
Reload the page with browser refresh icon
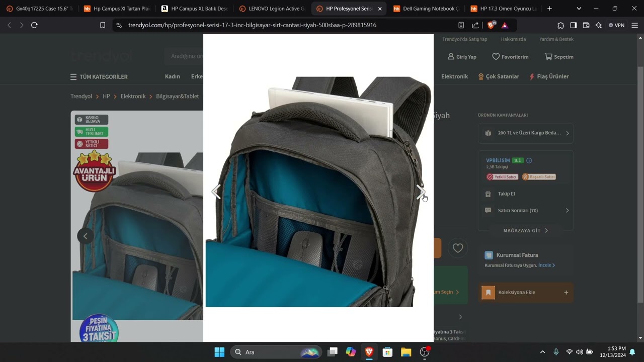pos(34,25)
